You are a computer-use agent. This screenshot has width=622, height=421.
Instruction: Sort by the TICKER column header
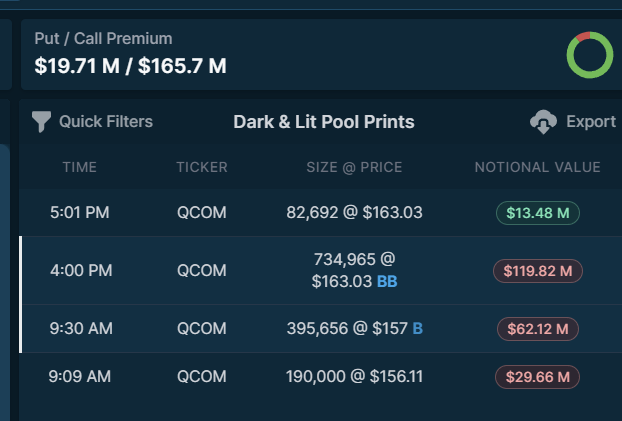pos(202,167)
